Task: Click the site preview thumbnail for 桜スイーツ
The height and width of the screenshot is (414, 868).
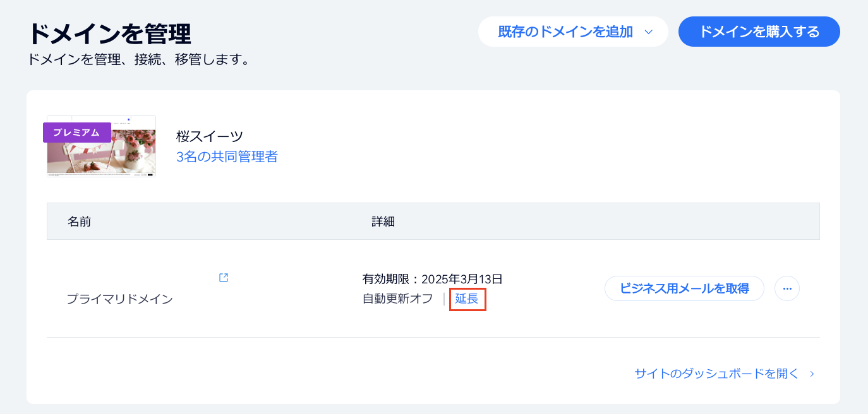Action: (100, 146)
